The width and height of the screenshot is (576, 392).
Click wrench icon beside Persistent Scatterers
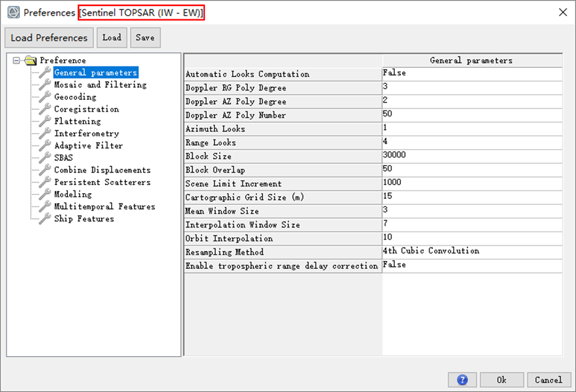coord(45,182)
